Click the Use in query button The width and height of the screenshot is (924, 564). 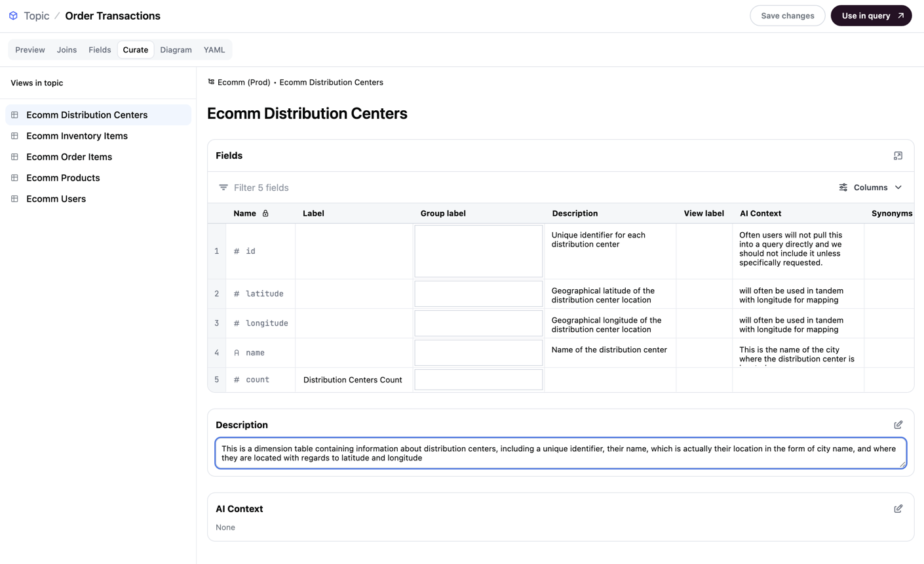point(871,16)
